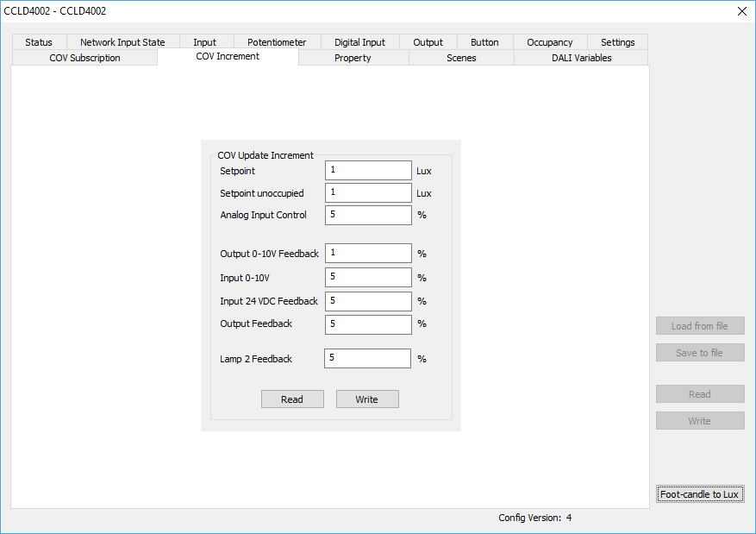Click the Setpoint unoccupied label

(x=262, y=193)
